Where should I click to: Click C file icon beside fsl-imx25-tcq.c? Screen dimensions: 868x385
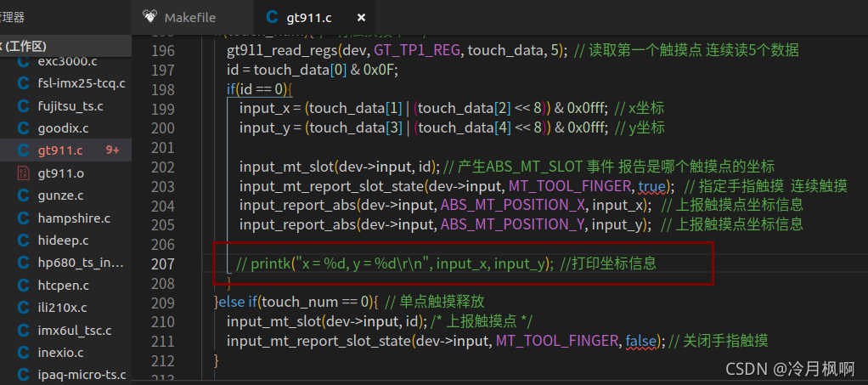(23, 83)
